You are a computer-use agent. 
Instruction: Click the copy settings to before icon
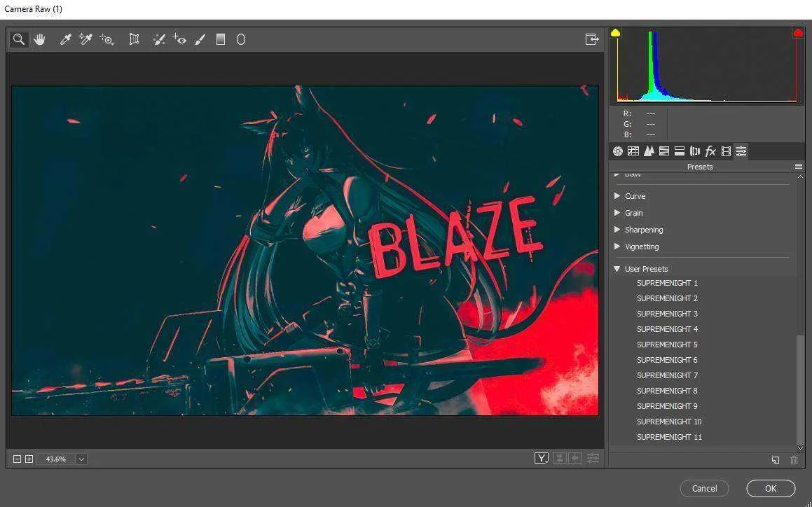575,458
